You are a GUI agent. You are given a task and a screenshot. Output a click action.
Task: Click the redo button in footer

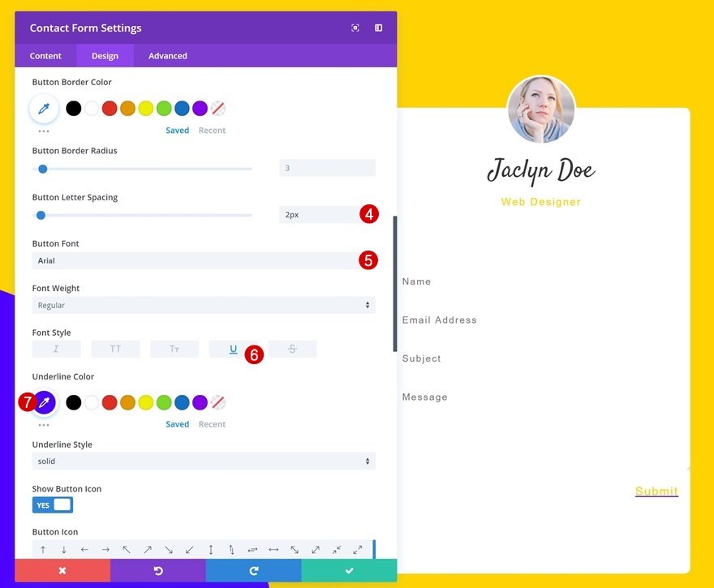[x=254, y=571]
